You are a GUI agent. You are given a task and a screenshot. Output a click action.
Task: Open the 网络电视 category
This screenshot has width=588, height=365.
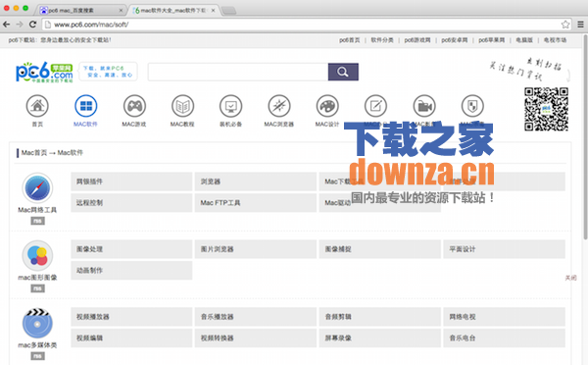tap(504, 317)
